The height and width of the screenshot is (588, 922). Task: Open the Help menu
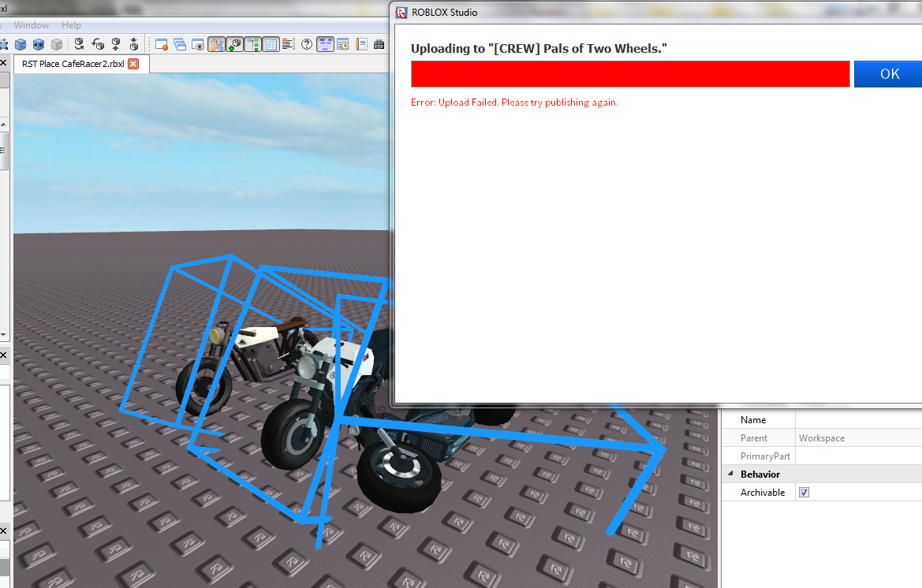coord(71,25)
